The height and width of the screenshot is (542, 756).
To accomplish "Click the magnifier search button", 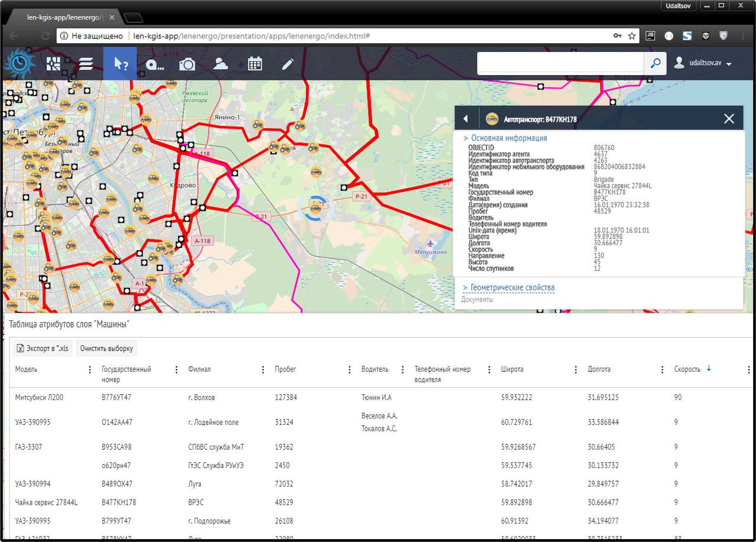I will click(655, 64).
